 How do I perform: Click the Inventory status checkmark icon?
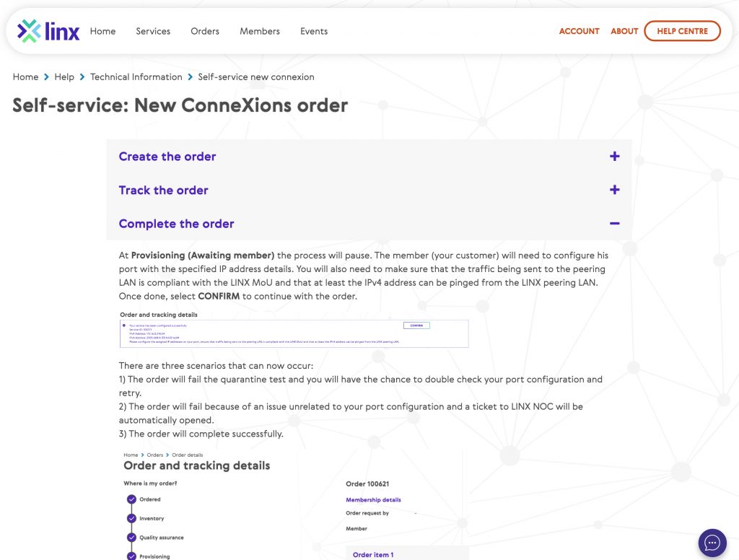[132, 518]
